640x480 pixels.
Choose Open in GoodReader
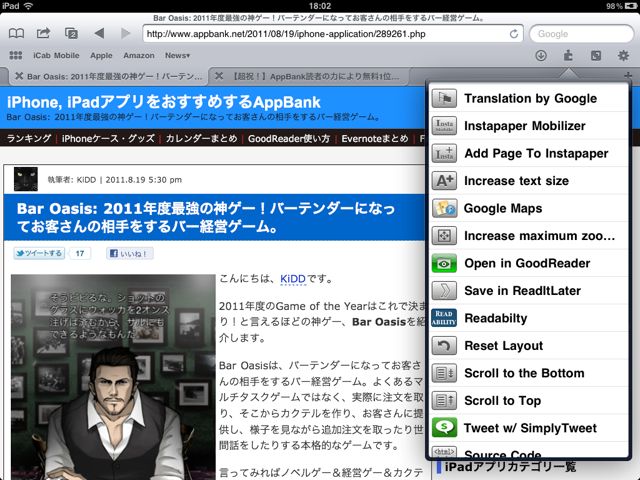click(529, 263)
